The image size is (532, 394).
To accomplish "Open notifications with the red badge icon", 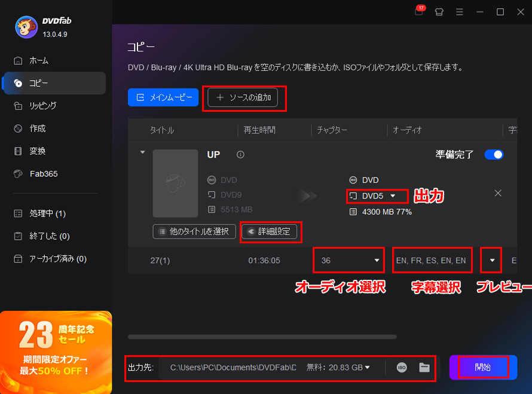I will click(419, 11).
